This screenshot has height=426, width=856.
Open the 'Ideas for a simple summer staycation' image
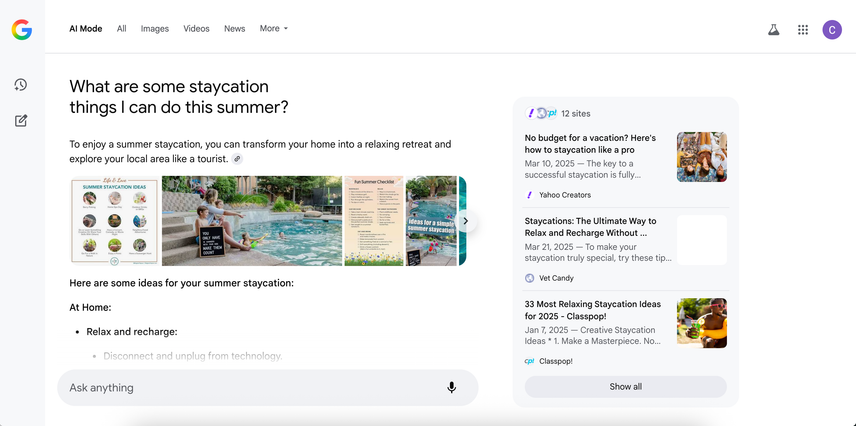(x=431, y=221)
